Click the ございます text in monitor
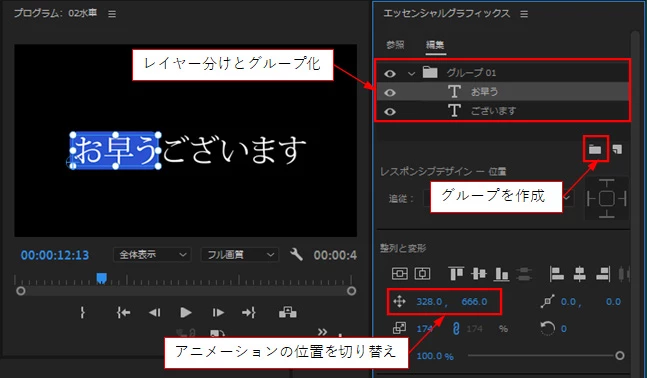647x378 pixels. click(x=234, y=150)
